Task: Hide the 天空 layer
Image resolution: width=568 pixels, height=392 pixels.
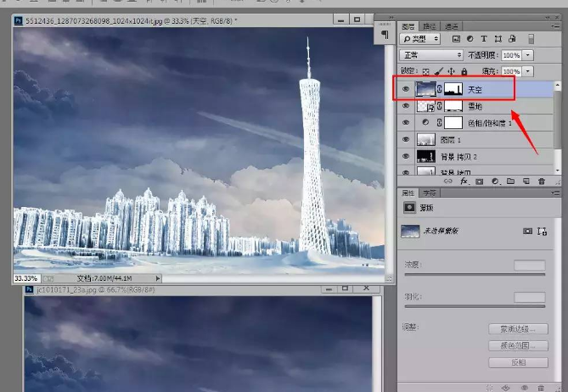Action: [406, 89]
